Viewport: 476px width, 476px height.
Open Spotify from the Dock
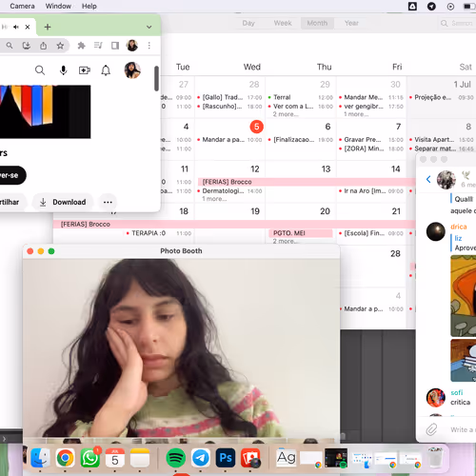coord(175,458)
